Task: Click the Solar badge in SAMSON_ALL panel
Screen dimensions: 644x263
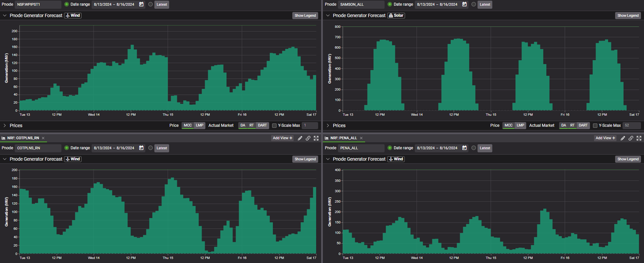Action: [x=396, y=15]
